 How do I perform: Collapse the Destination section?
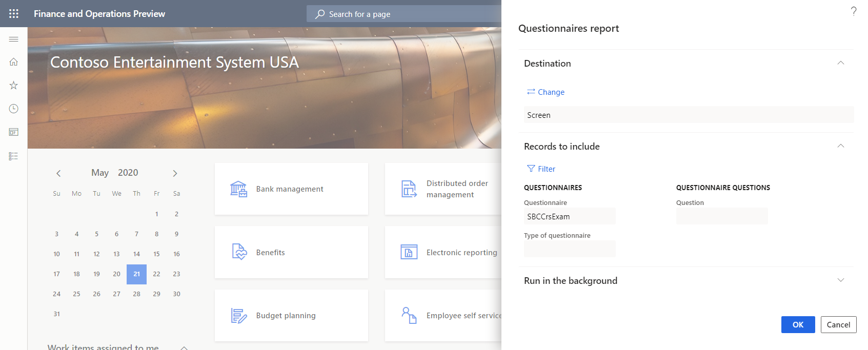click(841, 63)
